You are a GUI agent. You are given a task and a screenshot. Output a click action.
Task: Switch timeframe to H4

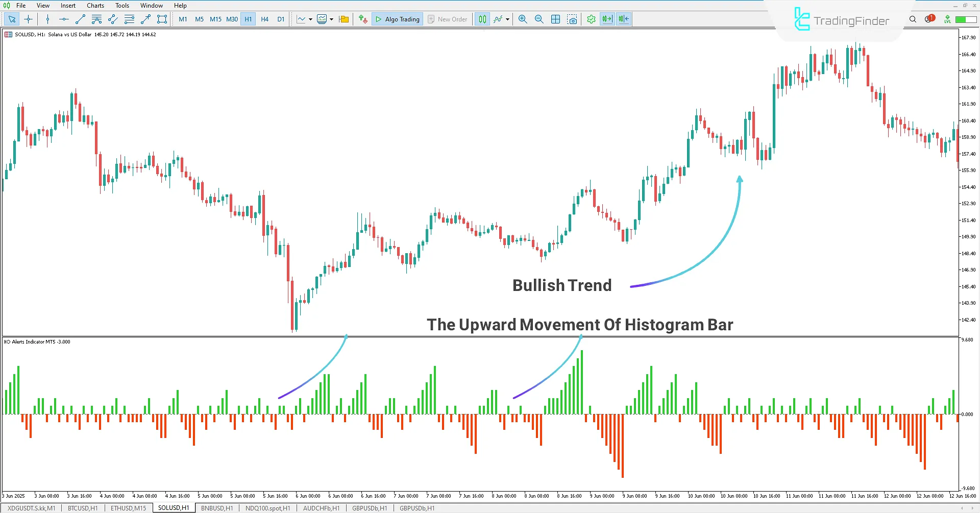click(264, 19)
